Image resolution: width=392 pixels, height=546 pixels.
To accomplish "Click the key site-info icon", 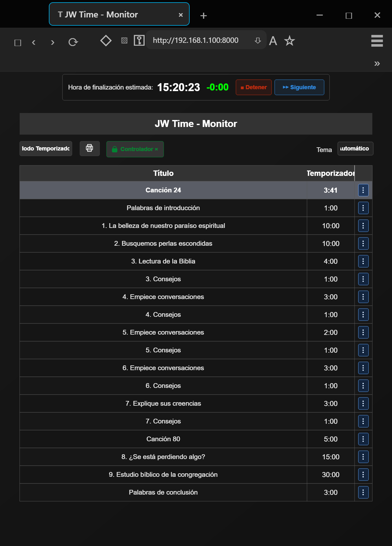I will tap(139, 40).
